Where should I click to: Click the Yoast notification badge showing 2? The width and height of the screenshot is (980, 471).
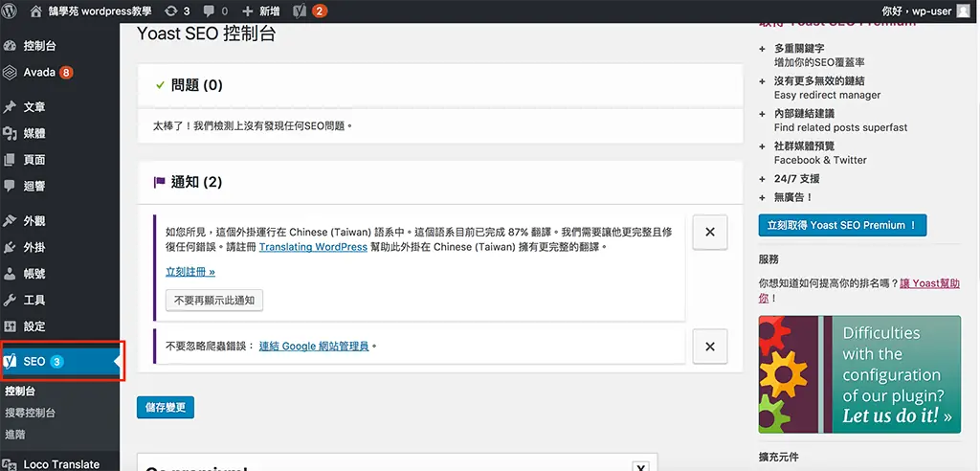[x=319, y=11]
